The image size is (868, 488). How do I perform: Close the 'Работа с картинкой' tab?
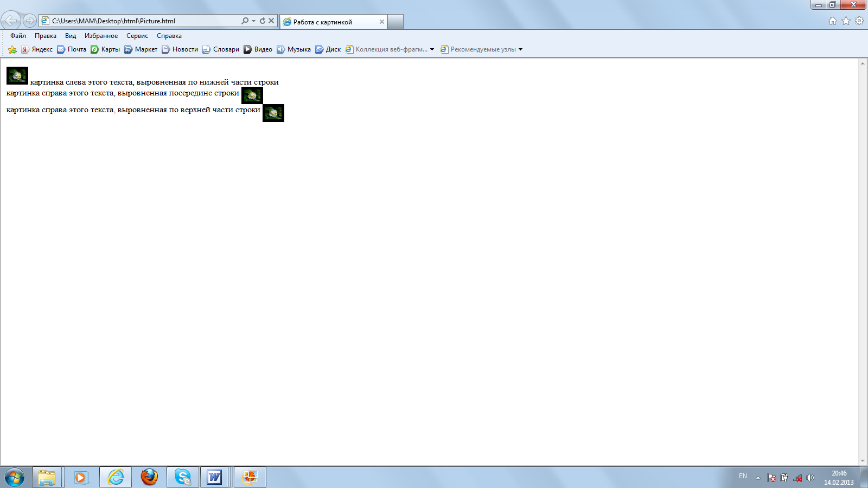click(382, 22)
